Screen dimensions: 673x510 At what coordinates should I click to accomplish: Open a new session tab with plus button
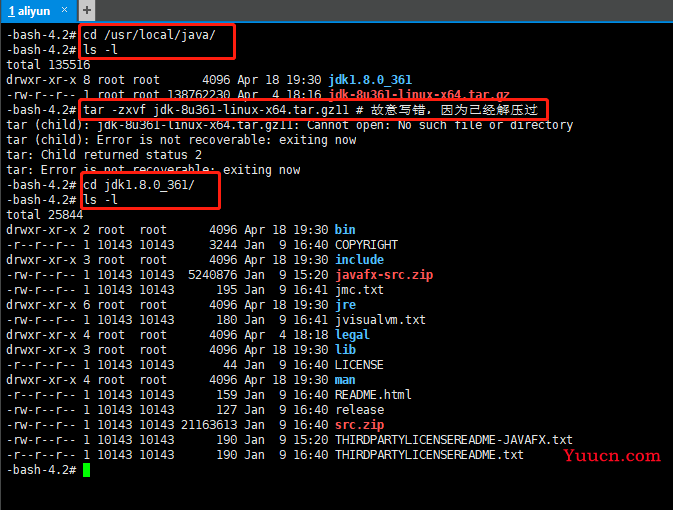coord(87,10)
